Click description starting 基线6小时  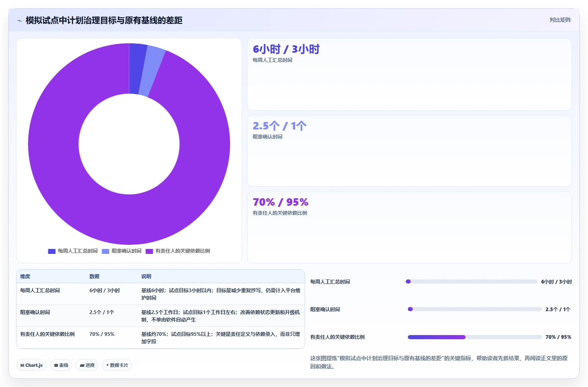pyautogui.click(x=221, y=294)
